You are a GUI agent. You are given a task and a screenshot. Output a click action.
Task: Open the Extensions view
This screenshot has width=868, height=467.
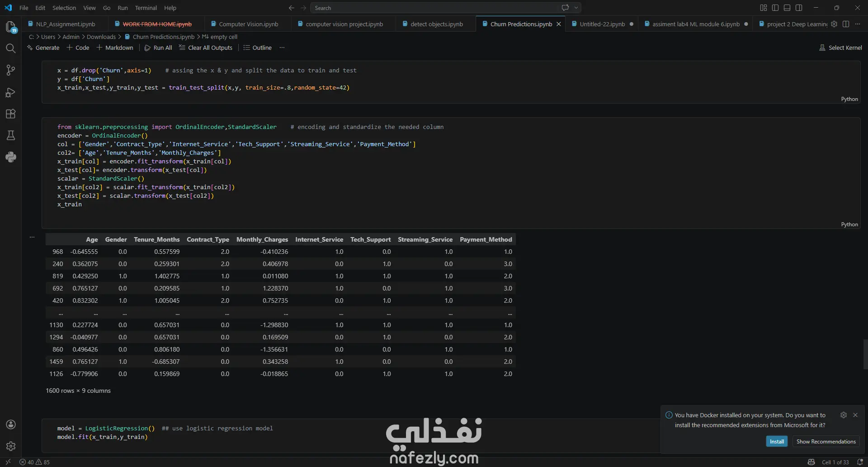[x=11, y=114]
